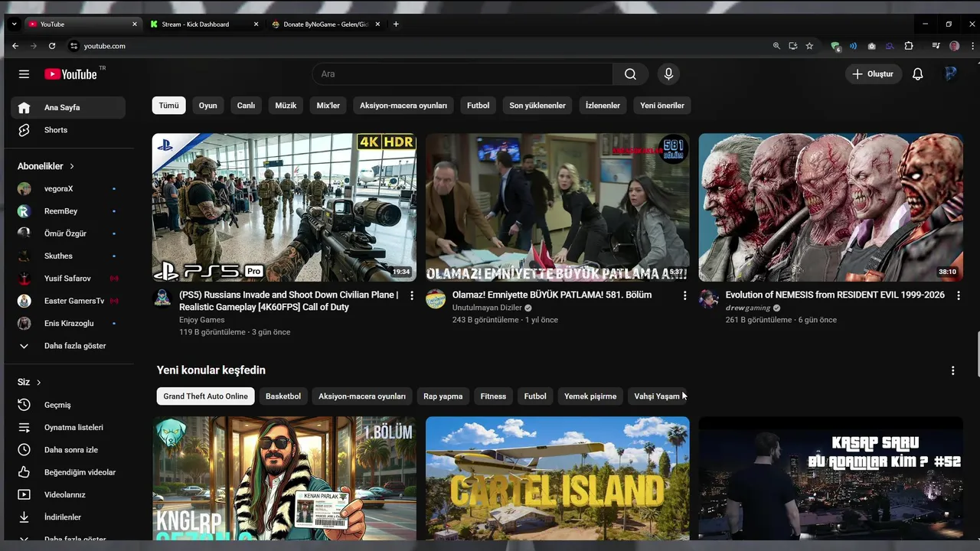Select the Canlı filter chip
Image resolution: width=980 pixels, height=551 pixels.
tap(246, 106)
